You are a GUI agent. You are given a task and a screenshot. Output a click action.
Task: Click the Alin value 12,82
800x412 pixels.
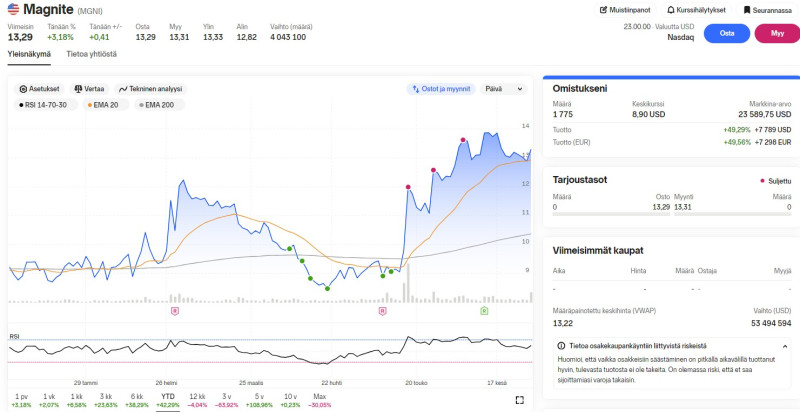coord(246,37)
